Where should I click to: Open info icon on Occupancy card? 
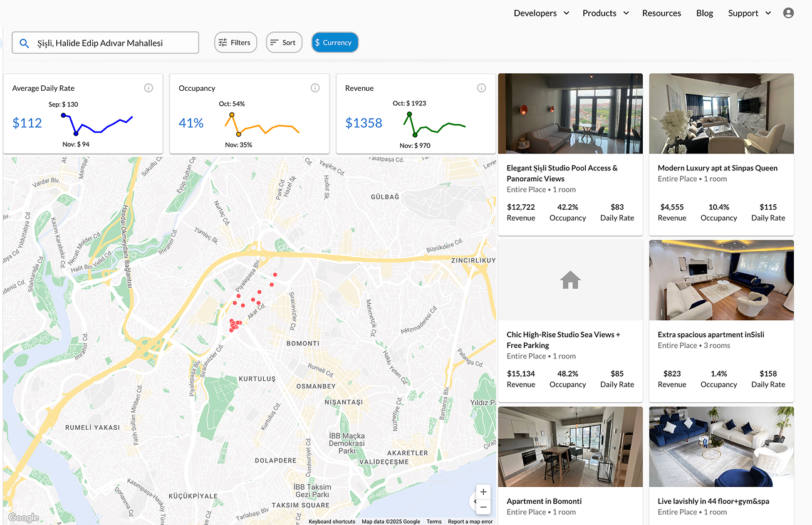[315, 88]
